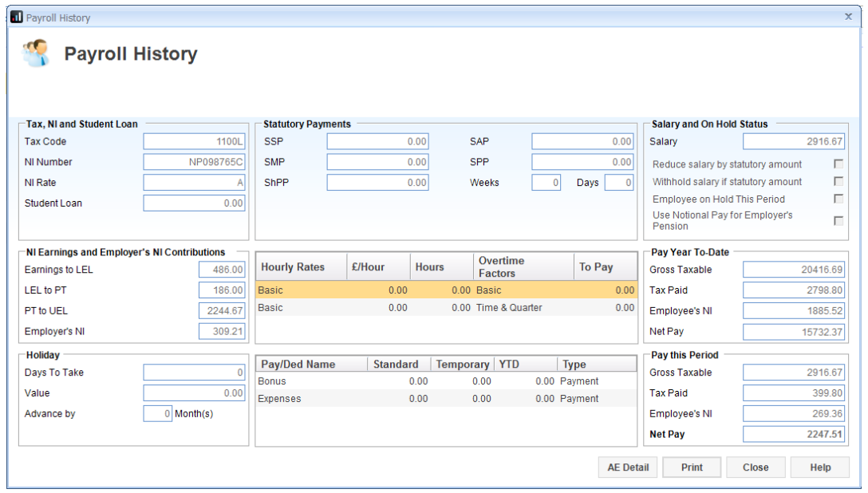
Task: Click the Payroll History people icon
Action: [35, 53]
